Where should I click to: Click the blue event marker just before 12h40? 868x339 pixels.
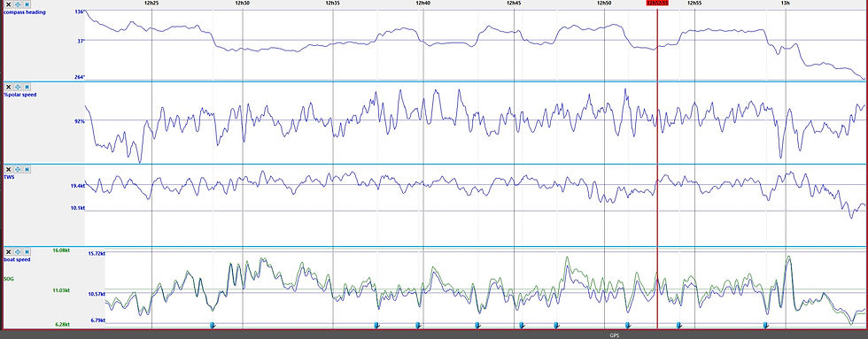[418, 325]
